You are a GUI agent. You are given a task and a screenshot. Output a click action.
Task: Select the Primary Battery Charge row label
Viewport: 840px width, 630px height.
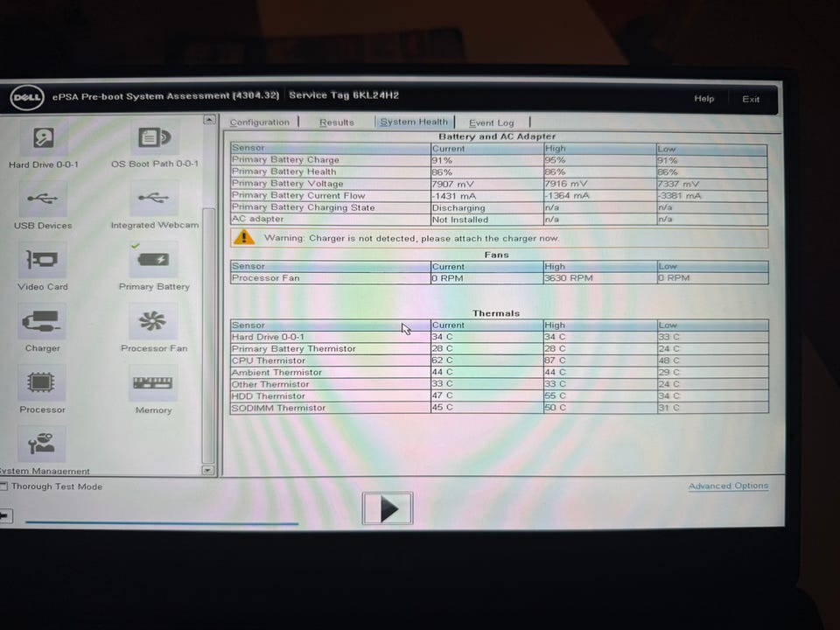pyautogui.click(x=285, y=159)
